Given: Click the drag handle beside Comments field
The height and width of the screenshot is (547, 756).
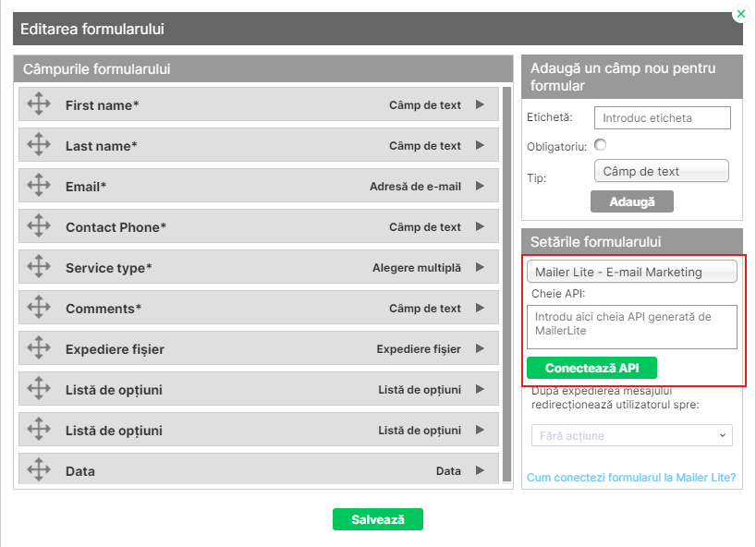Looking at the screenshot, I should [x=39, y=308].
